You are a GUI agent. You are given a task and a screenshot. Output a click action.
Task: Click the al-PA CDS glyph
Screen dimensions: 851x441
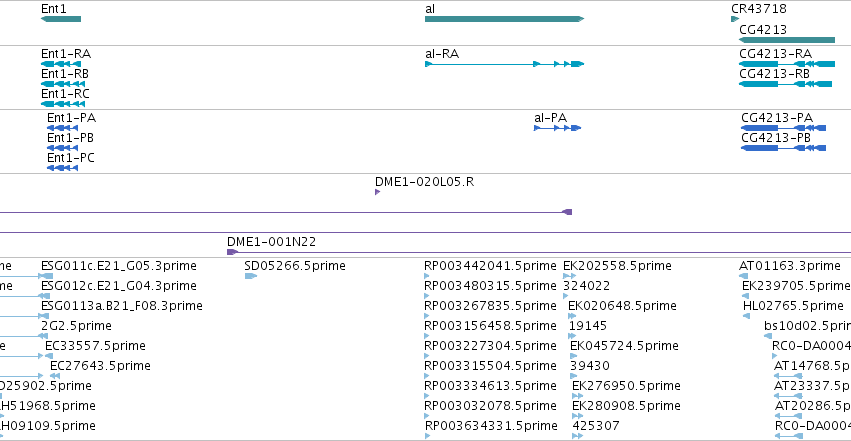pyautogui.click(x=557, y=128)
